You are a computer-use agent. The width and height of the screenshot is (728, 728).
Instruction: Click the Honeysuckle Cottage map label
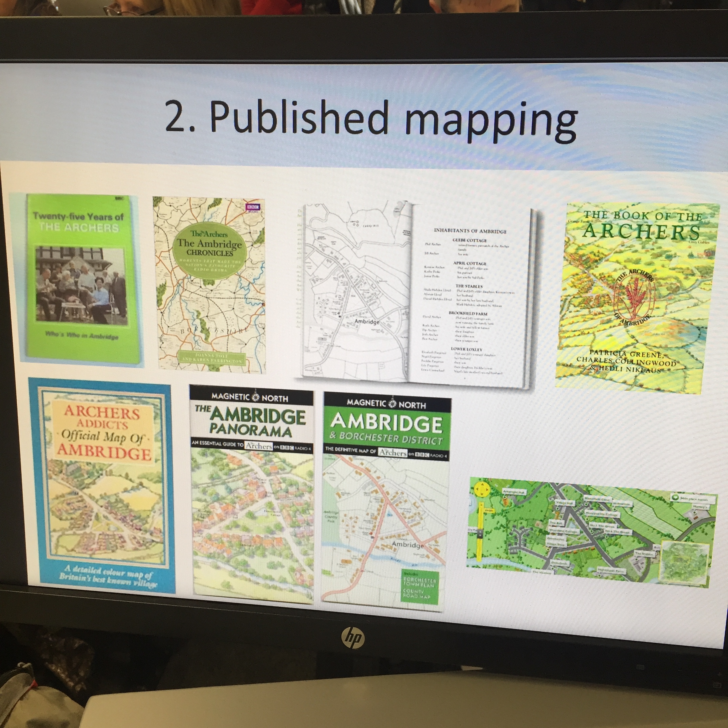(x=602, y=514)
